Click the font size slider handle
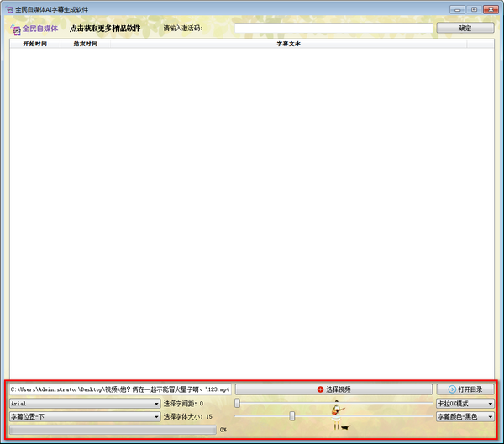504x444 pixels. coord(292,416)
